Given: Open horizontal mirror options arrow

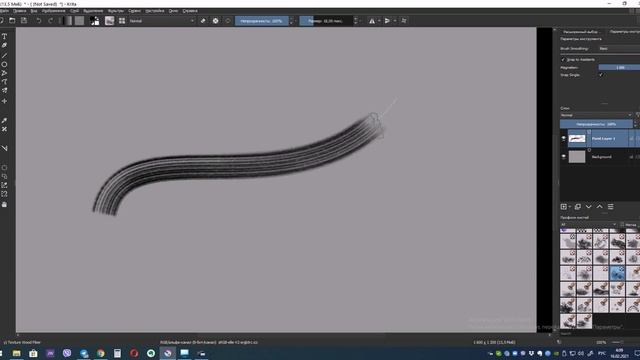Looking at the screenshot, I should pyautogui.click(x=379, y=21).
